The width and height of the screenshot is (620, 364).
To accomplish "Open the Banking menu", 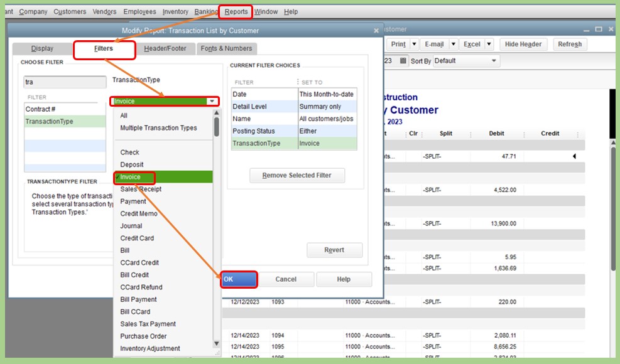I will (205, 12).
